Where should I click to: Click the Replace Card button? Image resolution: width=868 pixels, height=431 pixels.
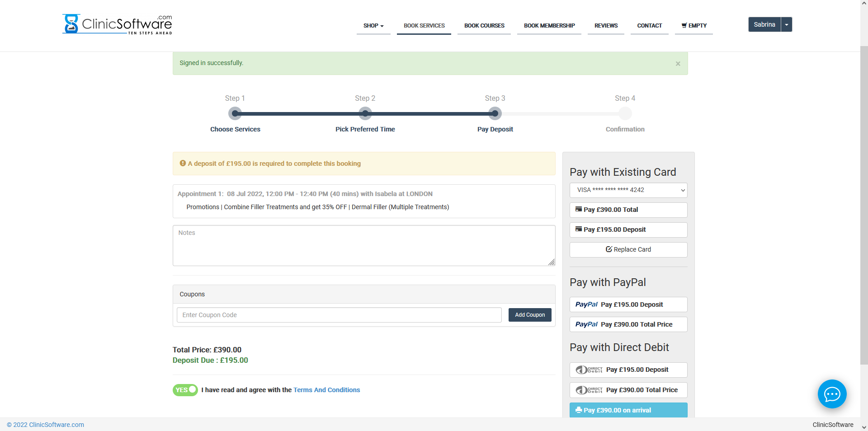(x=628, y=249)
